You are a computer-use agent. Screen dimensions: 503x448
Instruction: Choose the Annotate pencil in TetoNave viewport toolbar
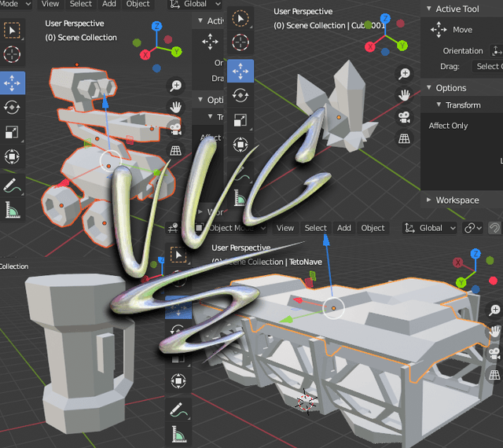178,409
